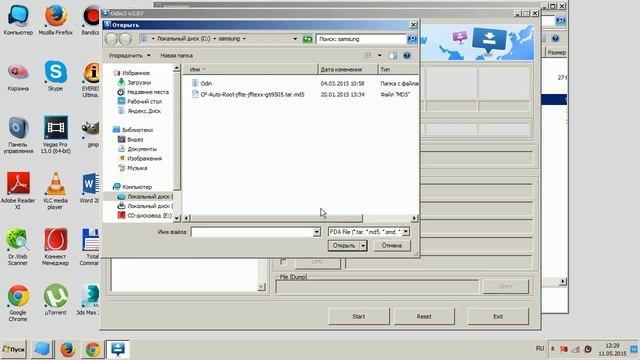
Task: Click Firefox icon in taskbar
Action: tap(68, 349)
